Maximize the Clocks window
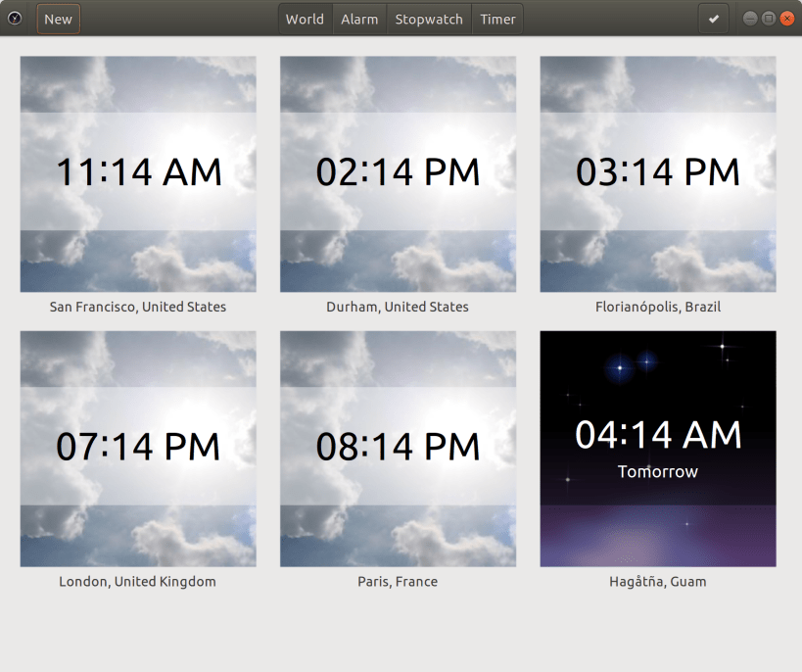Image resolution: width=802 pixels, height=672 pixels. click(x=769, y=19)
